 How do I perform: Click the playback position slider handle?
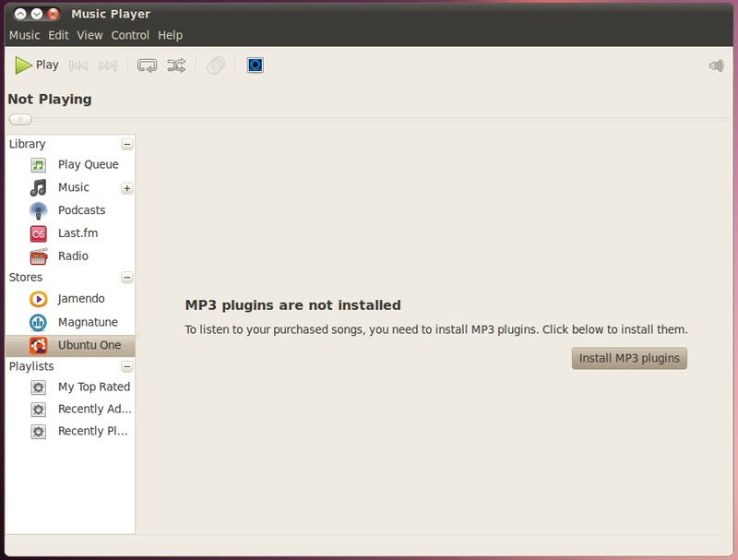click(x=20, y=119)
